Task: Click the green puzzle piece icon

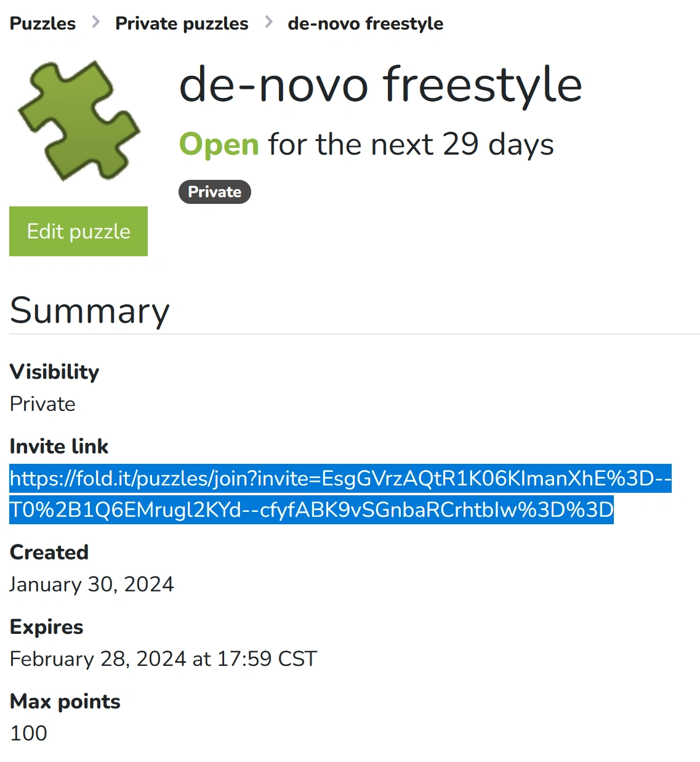Action: click(x=79, y=121)
